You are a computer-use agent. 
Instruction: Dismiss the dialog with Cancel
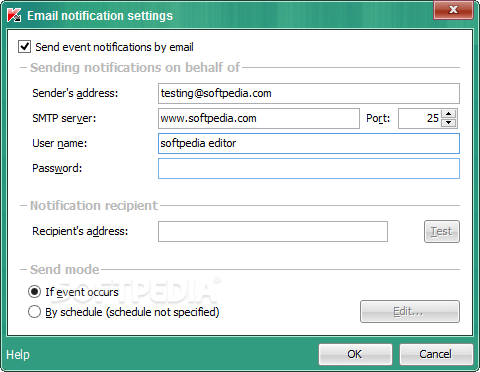436,354
